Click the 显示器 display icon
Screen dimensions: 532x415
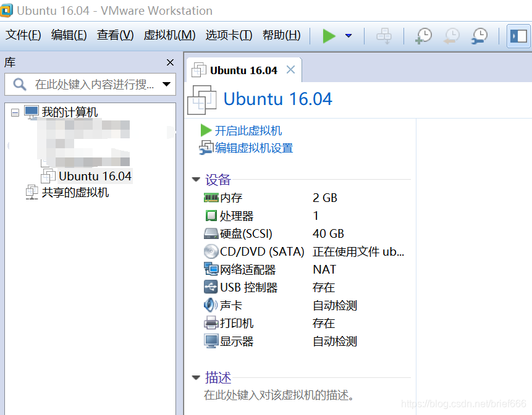(211, 341)
